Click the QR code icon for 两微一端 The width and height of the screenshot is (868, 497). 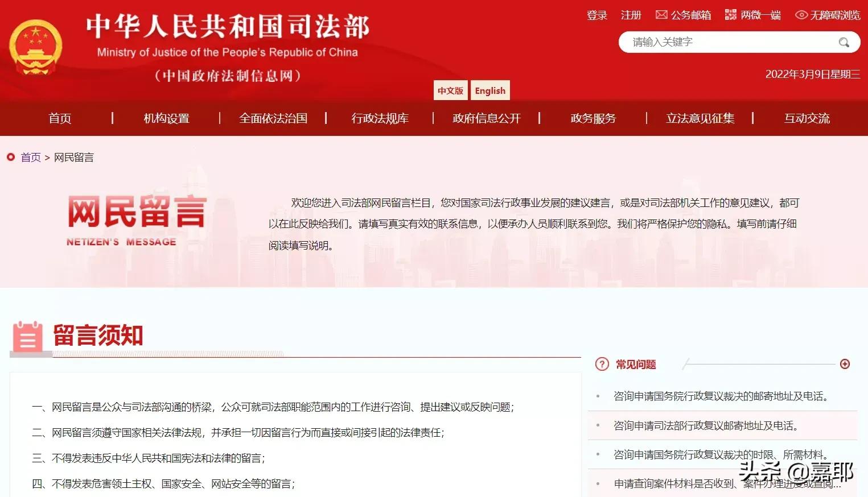[730, 14]
